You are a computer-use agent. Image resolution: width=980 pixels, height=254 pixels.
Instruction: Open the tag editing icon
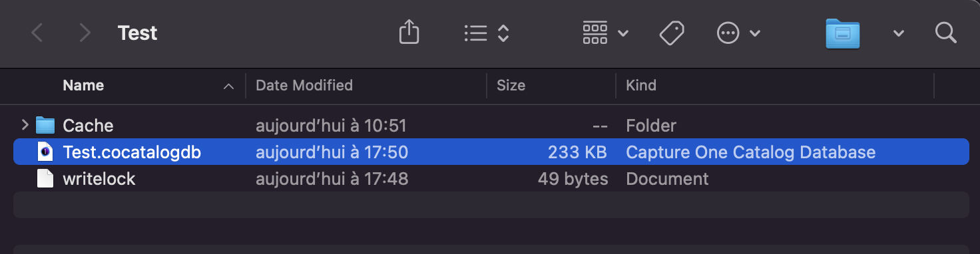point(672,33)
